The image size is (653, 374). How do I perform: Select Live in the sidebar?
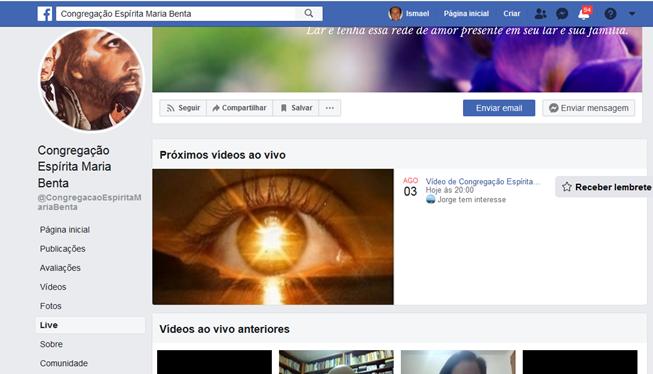point(90,325)
